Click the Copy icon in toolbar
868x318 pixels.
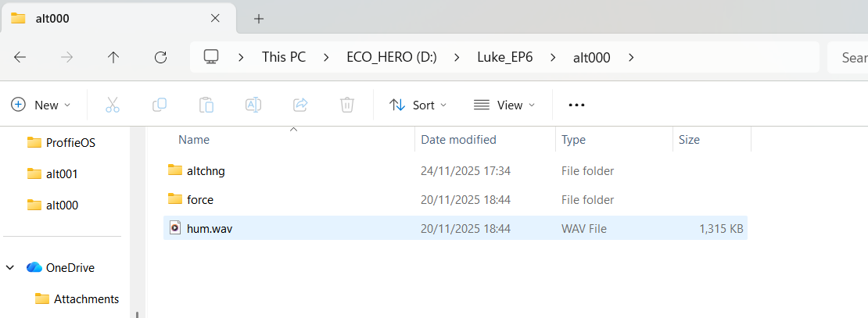coord(160,105)
